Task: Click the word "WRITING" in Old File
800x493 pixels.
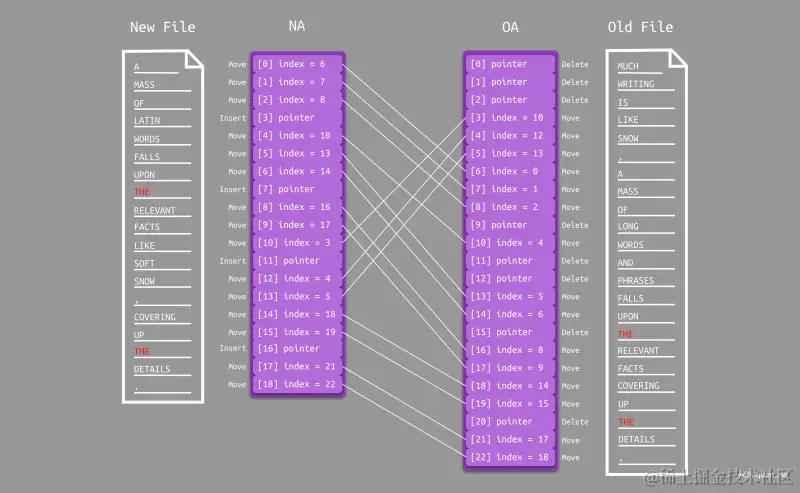Action: click(636, 84)
